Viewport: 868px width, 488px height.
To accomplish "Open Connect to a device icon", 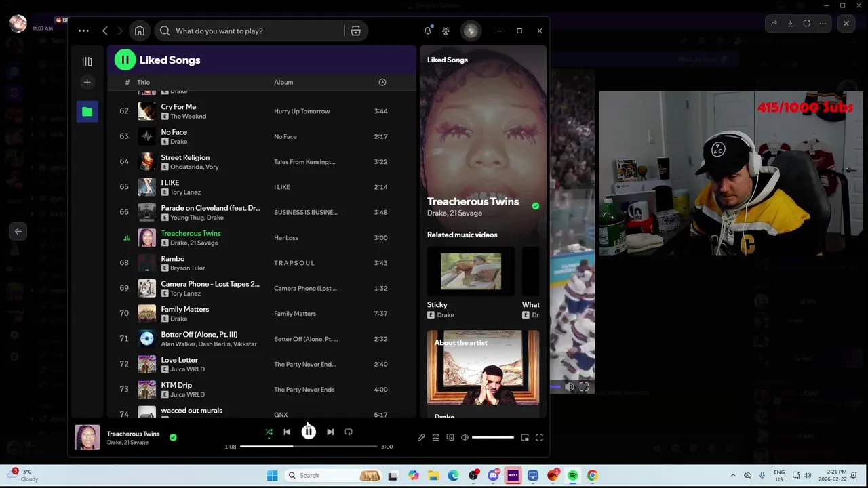I will tap(450, 437).
